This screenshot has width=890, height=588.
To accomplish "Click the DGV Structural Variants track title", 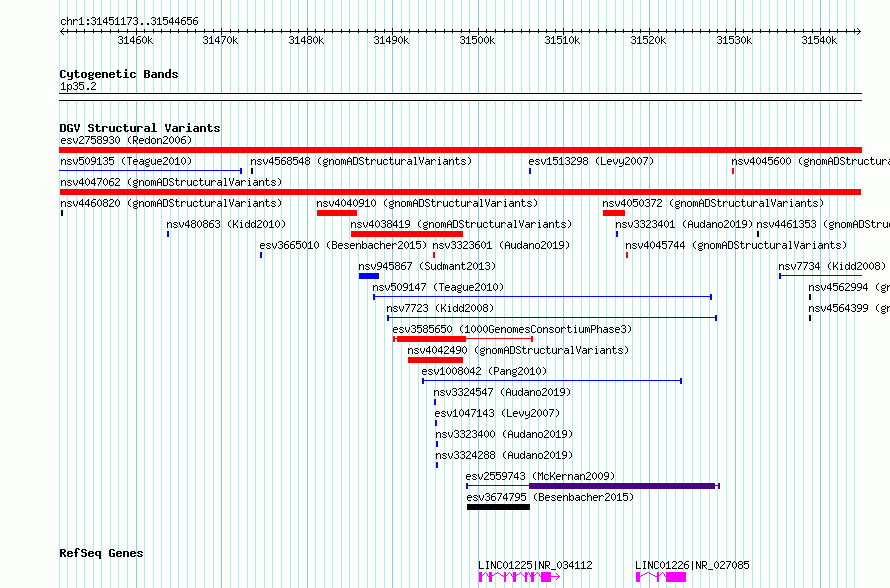I will [x=140, y=128].
